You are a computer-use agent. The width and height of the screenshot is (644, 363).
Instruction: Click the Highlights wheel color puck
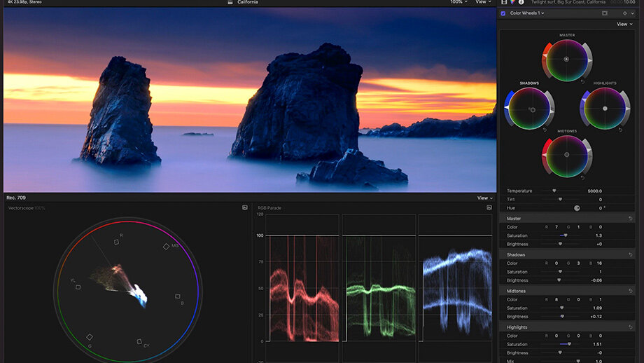(x=605, y=109)
